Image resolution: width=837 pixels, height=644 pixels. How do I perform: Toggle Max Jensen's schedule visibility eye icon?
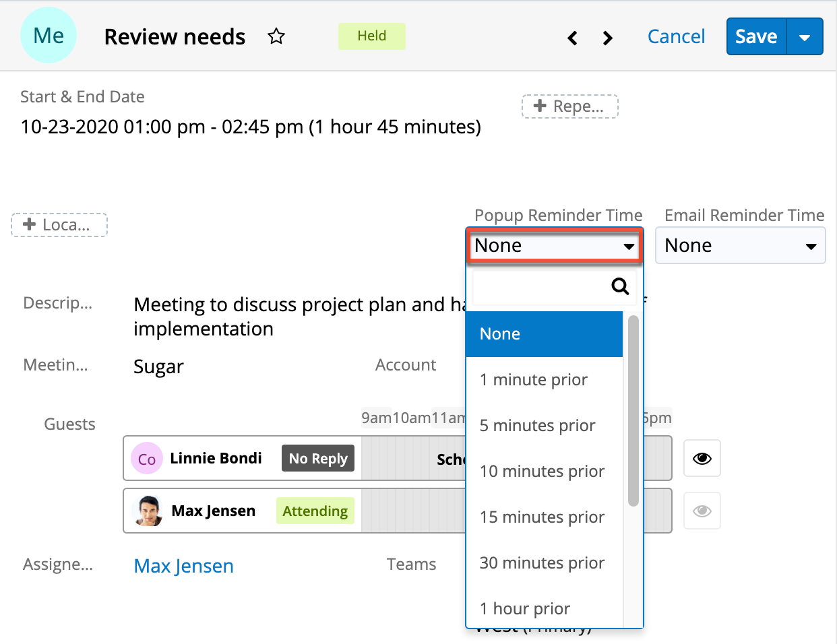[702, 511]
